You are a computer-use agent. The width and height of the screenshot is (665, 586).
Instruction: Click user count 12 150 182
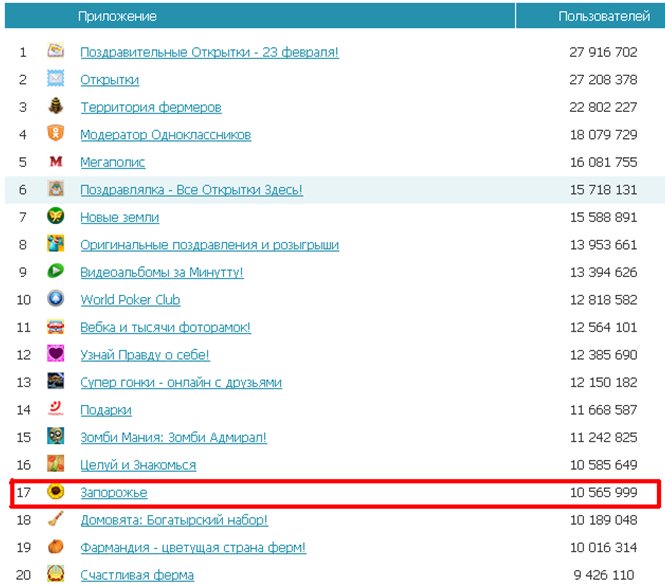click(603, 382)
